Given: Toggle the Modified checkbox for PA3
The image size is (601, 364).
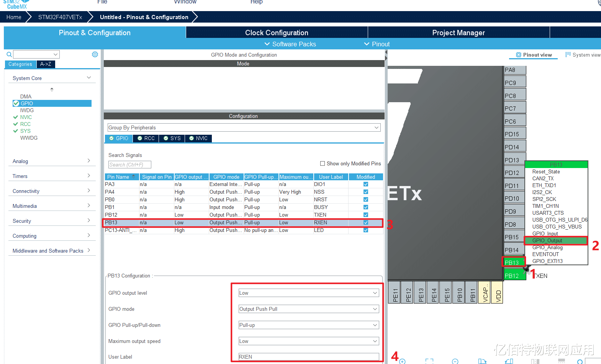Looking at the screenshot, I should 366,184.
